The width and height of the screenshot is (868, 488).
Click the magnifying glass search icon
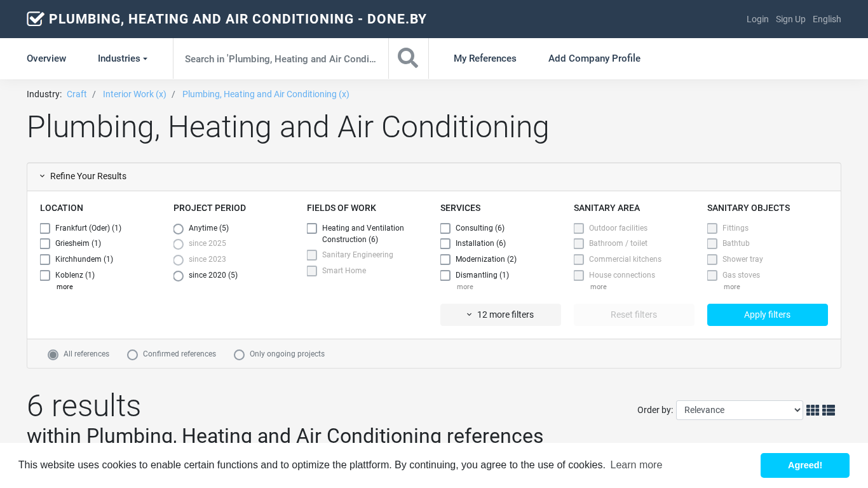click(x=408, y=58)
